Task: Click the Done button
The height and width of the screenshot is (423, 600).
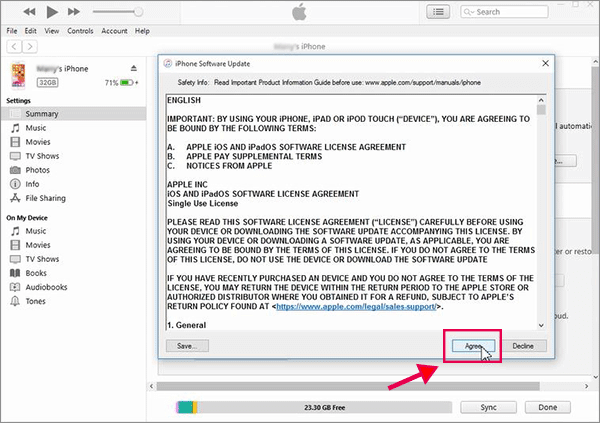Action: [548, 407]
